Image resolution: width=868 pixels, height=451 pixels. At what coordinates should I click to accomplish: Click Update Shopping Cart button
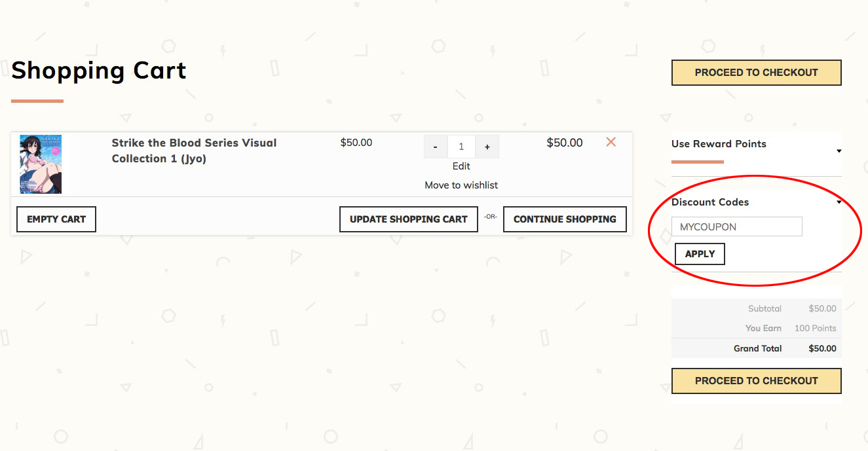408,219
